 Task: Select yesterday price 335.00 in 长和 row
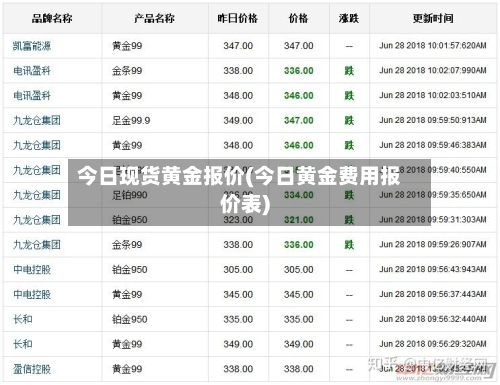(x=238, y=319)
